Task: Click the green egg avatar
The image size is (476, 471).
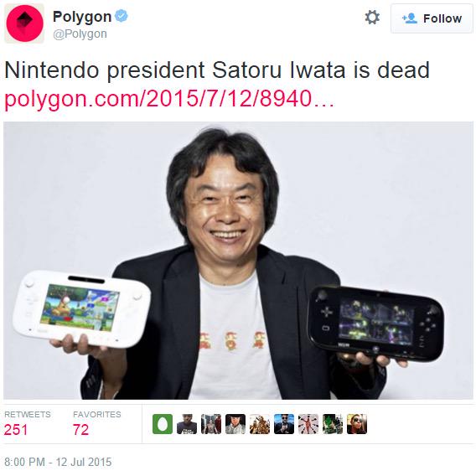Action: pyautogui.click(x=163, y=424)
